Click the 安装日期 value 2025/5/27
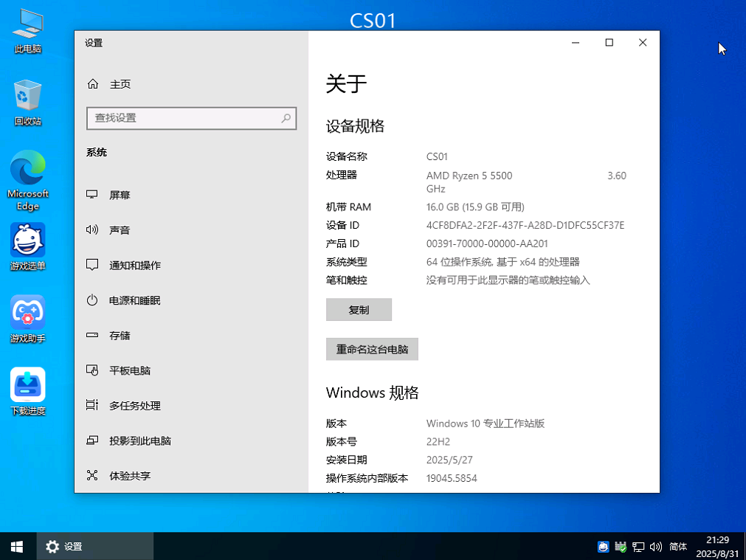 pos(449,460)
